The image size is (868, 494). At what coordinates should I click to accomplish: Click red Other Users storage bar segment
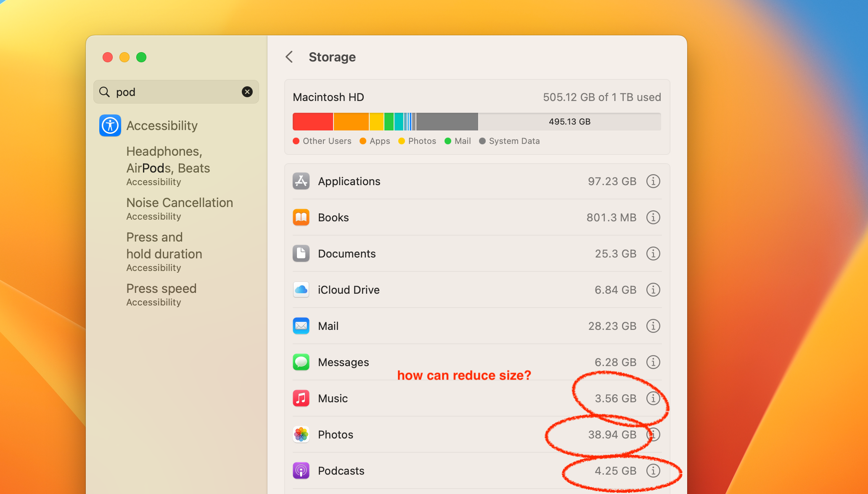point(313,122)
